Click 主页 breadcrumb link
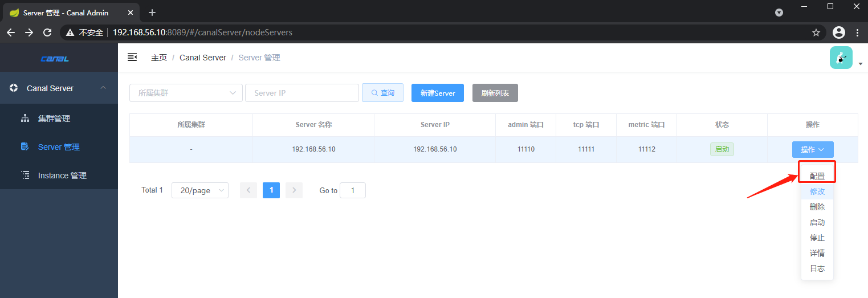Viewport: 868px width, 298px height. [x=159, y=58]
